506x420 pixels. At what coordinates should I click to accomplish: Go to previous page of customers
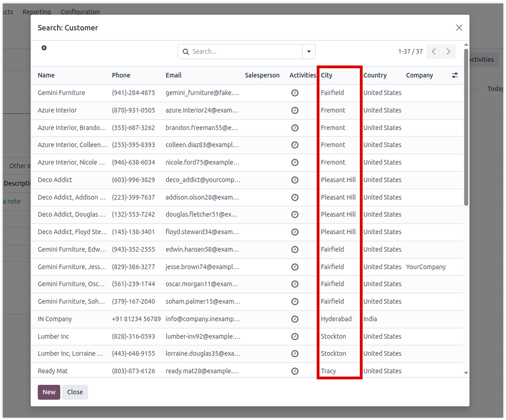click(433, 51)
